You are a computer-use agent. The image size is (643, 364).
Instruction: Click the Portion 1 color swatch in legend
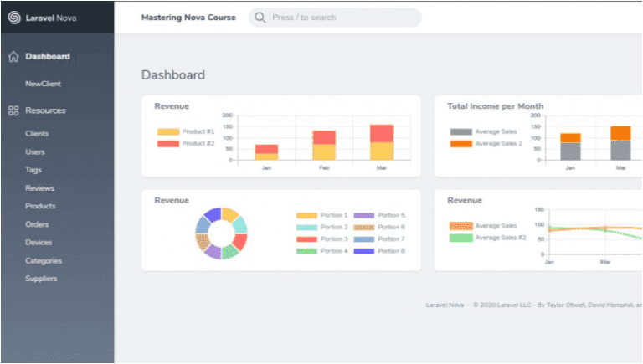(307, 216)
